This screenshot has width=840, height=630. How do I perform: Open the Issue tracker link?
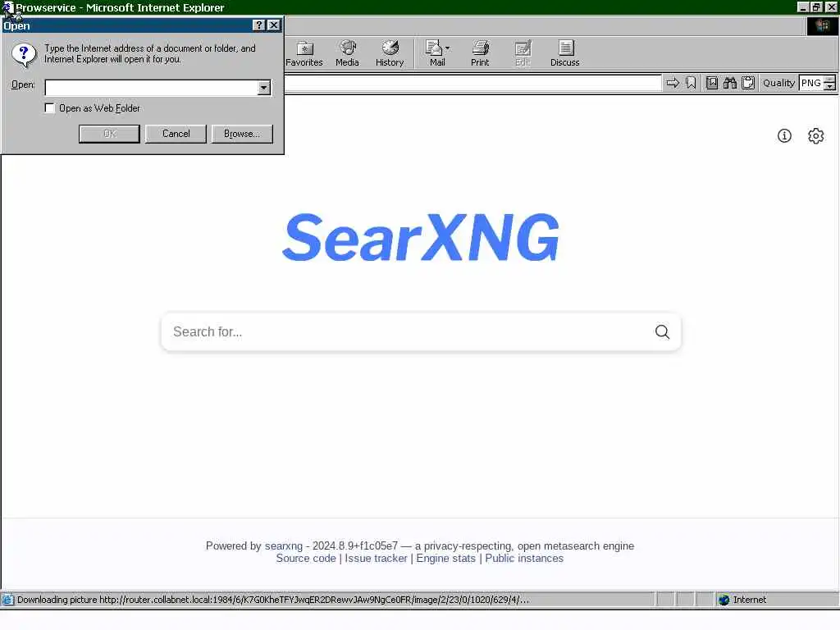coord(376,558)
